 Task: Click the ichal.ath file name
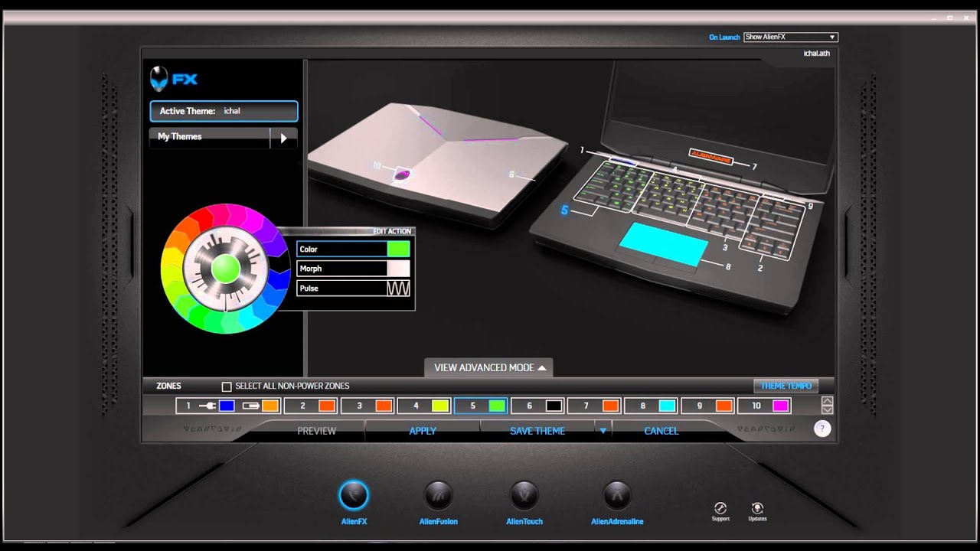click(x=816, y=54)
